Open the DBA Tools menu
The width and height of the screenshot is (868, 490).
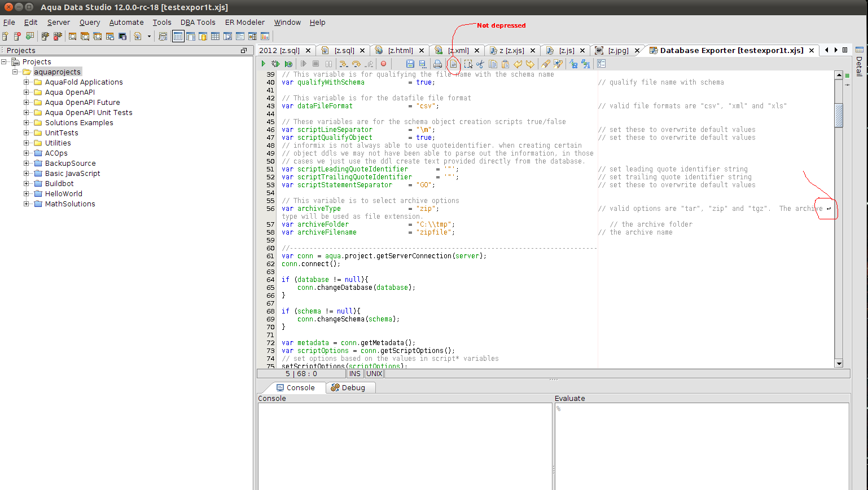pyautogui.click(x=198, y=22)
